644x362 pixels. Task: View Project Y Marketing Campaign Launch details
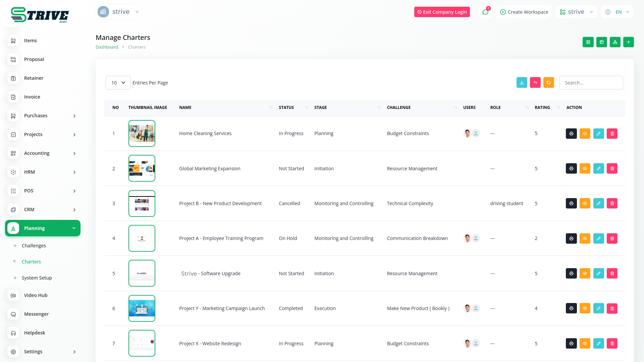[x=585, y=308]
